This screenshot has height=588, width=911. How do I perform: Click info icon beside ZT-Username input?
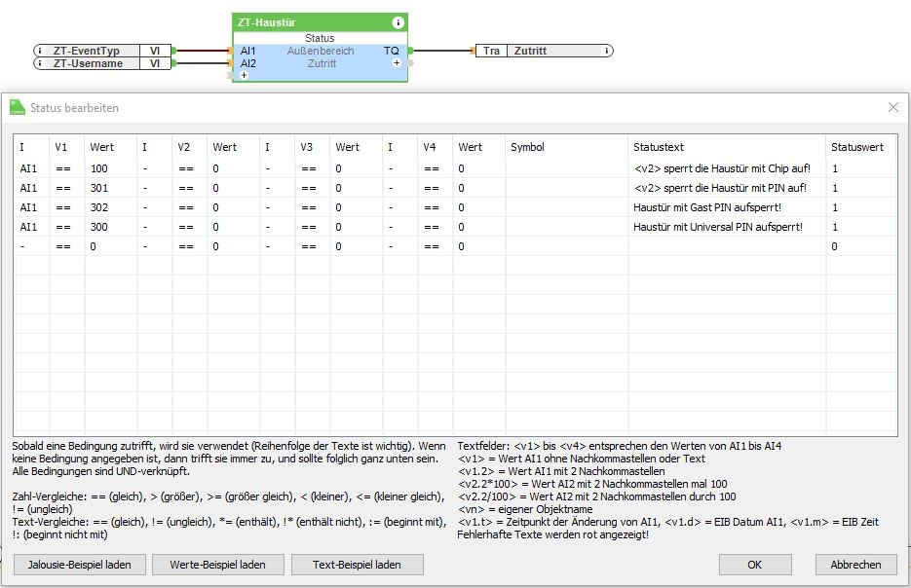[x=40, y=63]
